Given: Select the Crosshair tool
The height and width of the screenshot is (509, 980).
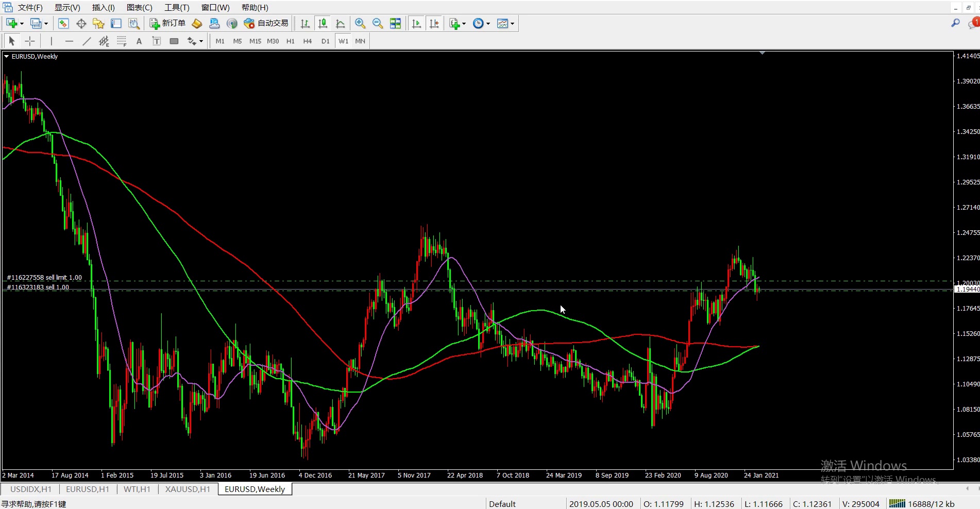Looking at the screenshot, I should click(x=30, y=41).
